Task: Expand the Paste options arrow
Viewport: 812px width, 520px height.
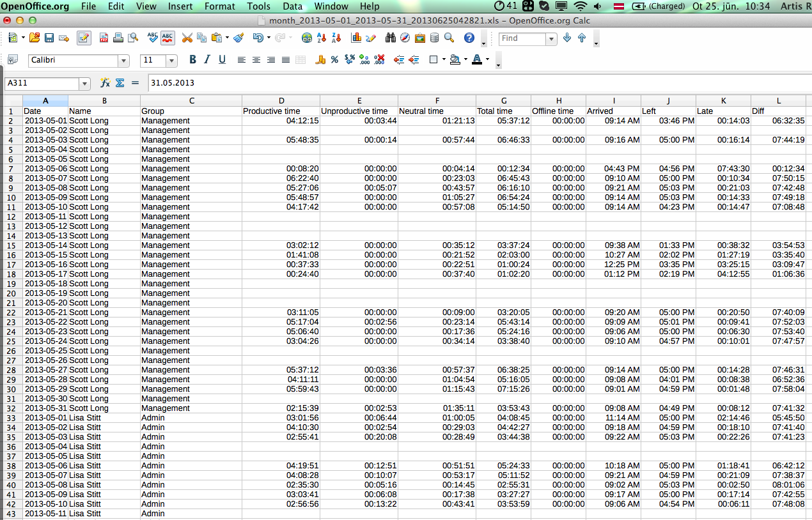Action: [x=227, y=38]
